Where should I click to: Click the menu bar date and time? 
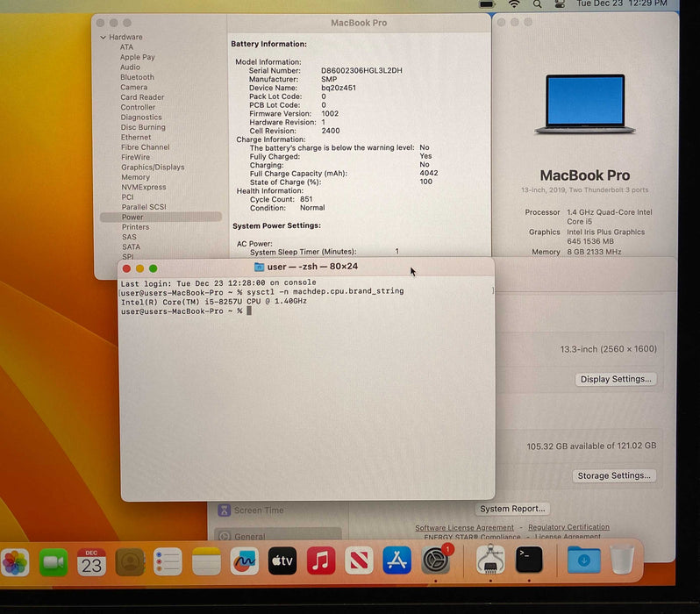pyautogui.click(x=621, y=4)
